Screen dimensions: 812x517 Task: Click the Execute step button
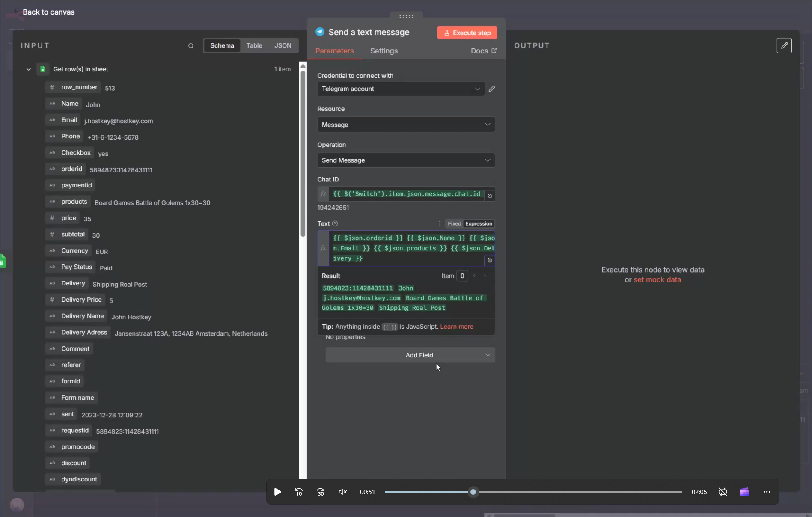467,33
